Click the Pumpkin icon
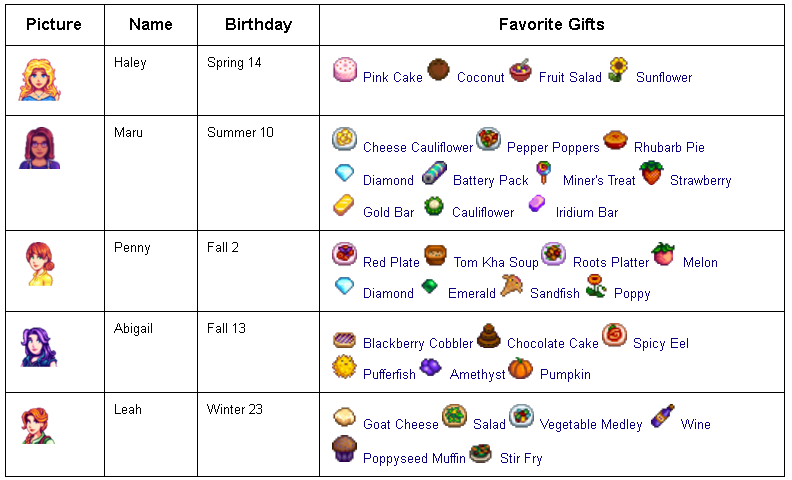This screenshot has height=480, width=792. [521, 367]
